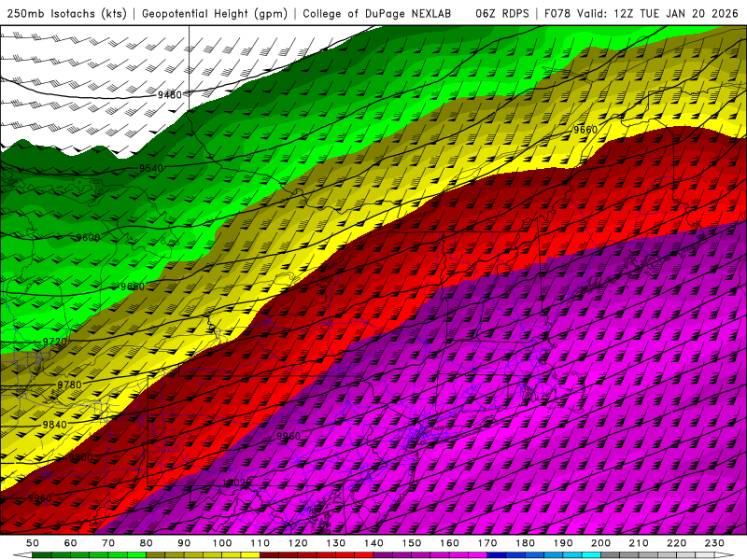Click the 130 value on color scale
Image resolution: width=747 pixels, height=560 pixels.
click(x=336, y=543)
